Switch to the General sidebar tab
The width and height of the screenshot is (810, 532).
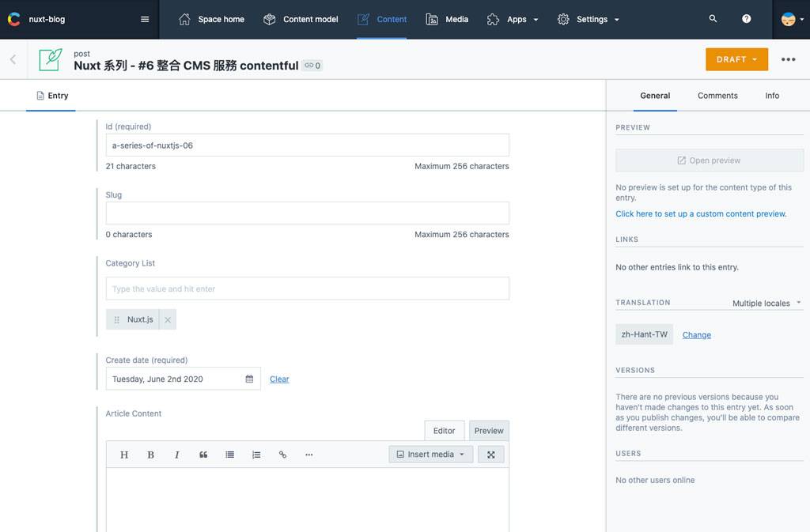[x=655, y=96]
